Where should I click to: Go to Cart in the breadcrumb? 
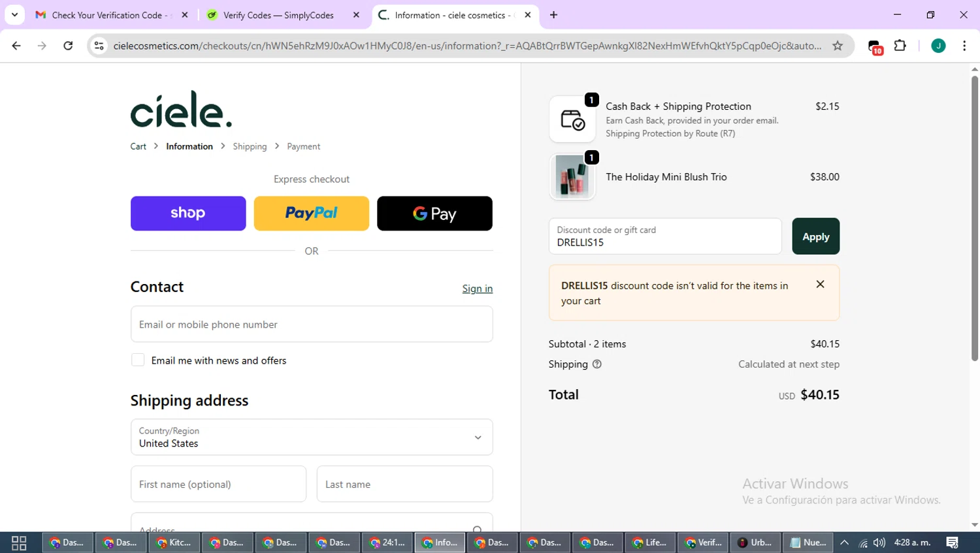point(139,146)
